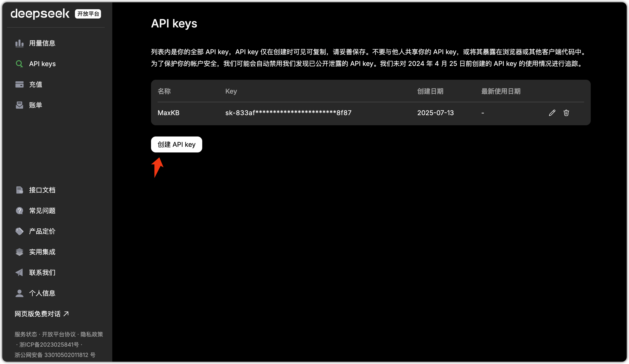Open the 开放平台协议 footer link
The height and width of the screenshot is (364, 629).
click(59, 334)
